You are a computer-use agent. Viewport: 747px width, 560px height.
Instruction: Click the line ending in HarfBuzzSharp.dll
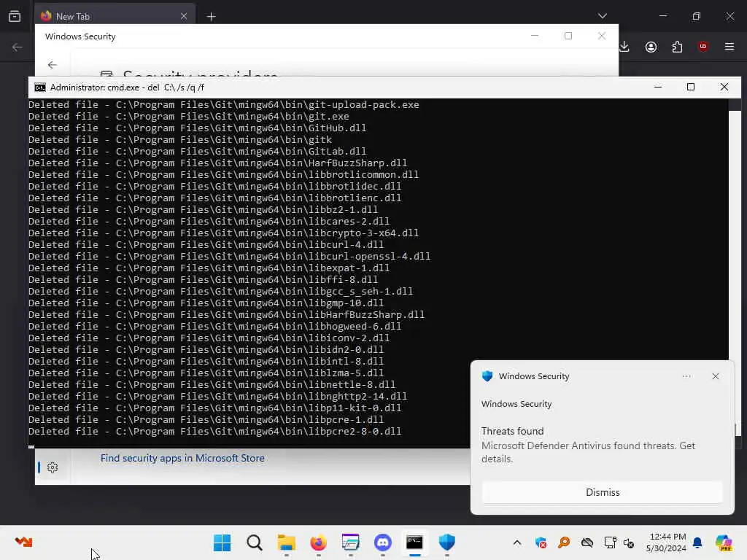(217, 163)
